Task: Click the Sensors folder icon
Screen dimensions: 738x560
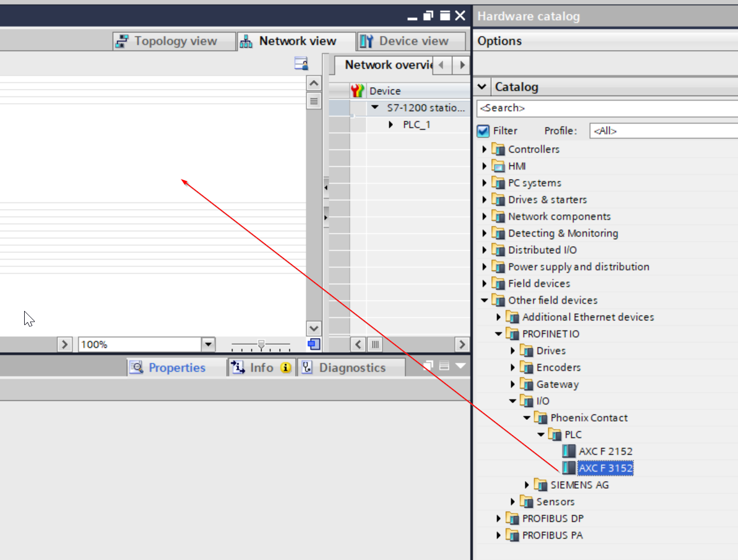Action: tap(527, 502)
